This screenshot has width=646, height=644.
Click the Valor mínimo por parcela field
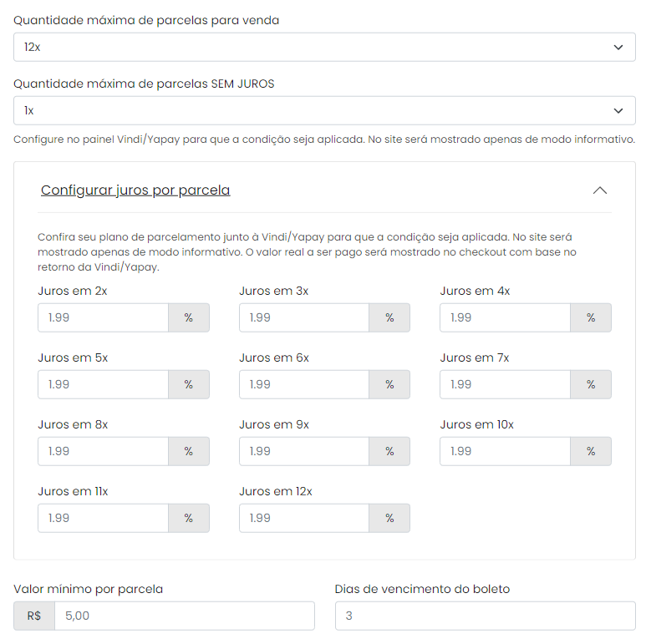point(185,616)
